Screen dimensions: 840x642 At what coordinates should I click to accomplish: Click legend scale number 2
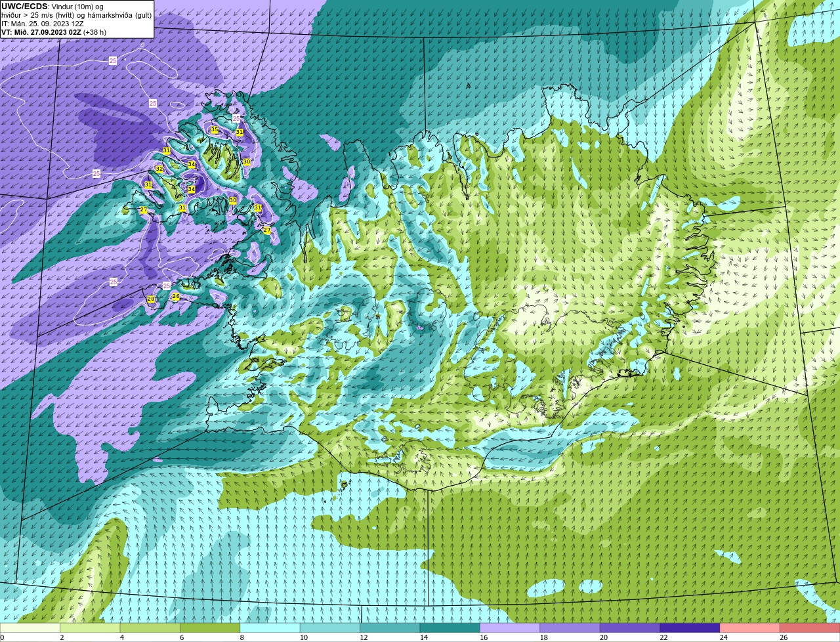pyautogui.click(x=62, y=637)
